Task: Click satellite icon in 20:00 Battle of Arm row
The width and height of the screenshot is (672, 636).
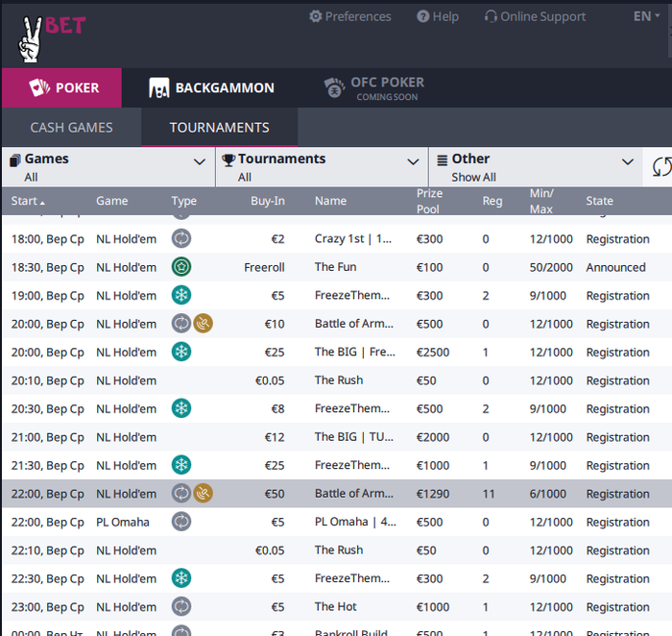Action: point(204,324)
